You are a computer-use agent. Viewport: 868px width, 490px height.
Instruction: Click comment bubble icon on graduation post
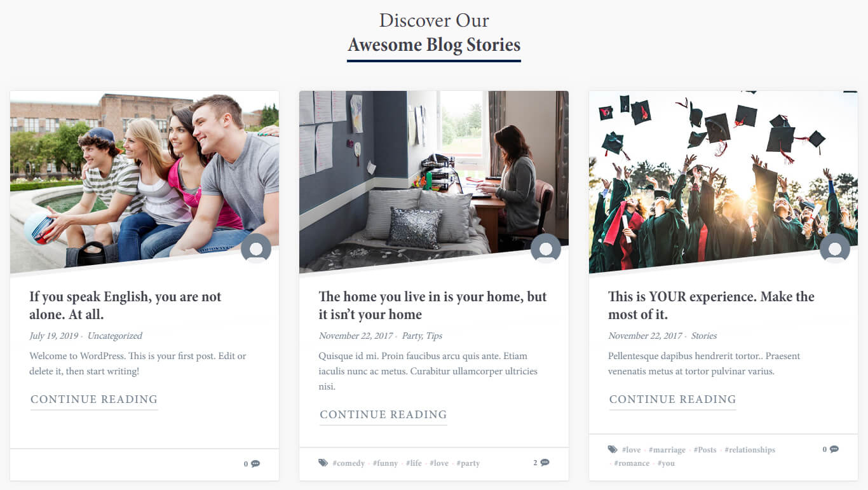pos(834,449)
